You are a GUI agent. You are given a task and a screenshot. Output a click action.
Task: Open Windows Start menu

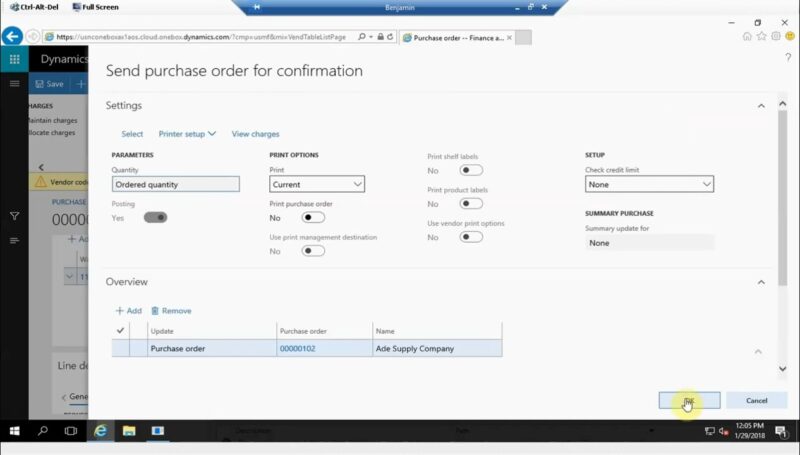(x=14, y=431)
